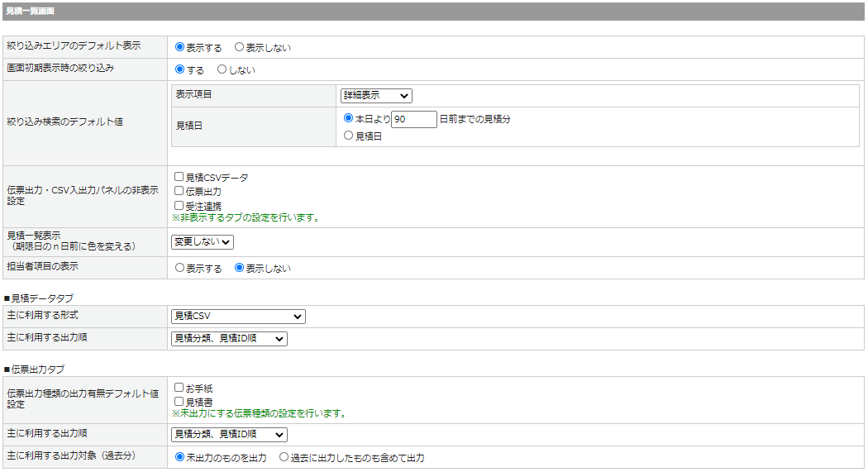Open 出力順 dropdown in 伝票出力タブ section
The height and width of the screenshot is (472, 868).
(229, 435)
